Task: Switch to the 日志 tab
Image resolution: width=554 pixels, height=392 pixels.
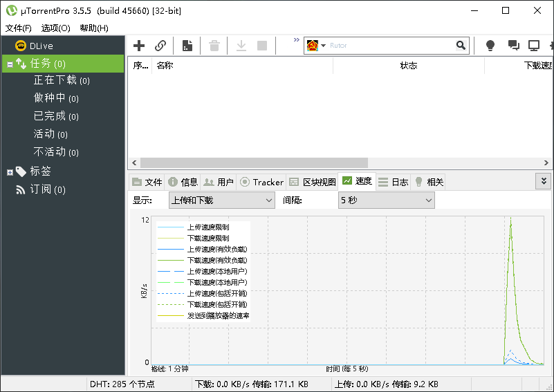Action: tap(394, 182)
